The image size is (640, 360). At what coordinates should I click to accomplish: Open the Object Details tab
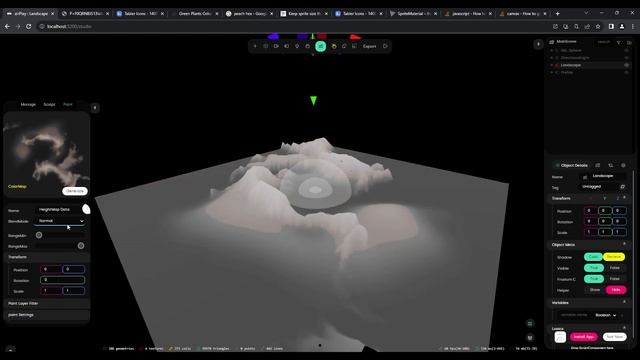coord(571,165)
